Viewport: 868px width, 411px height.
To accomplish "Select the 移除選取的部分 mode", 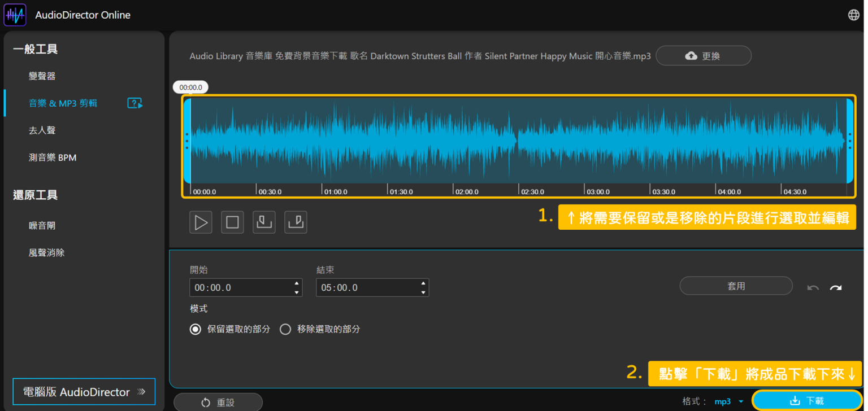I will coord(285,329).
